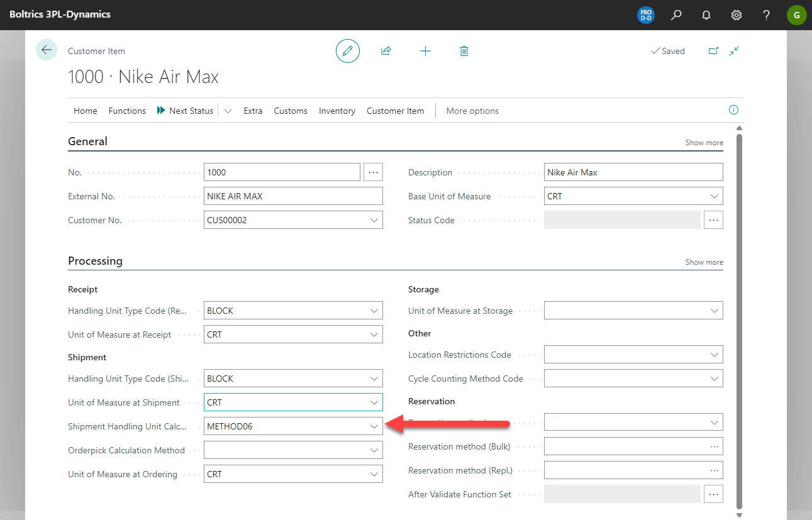This screenshot has height=520, width=812.
Task: Click the Description input field
Action: [x=633, y=172]
